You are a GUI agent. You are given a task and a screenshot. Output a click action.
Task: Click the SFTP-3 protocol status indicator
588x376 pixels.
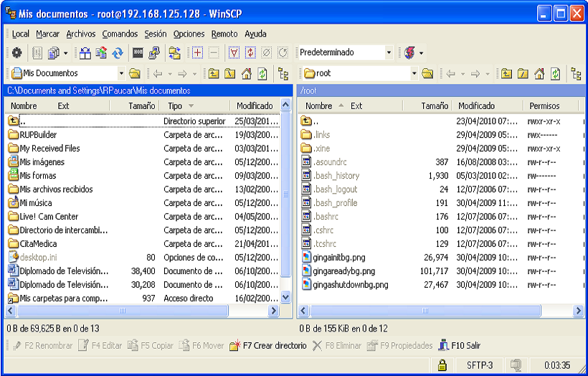(479, 365)
